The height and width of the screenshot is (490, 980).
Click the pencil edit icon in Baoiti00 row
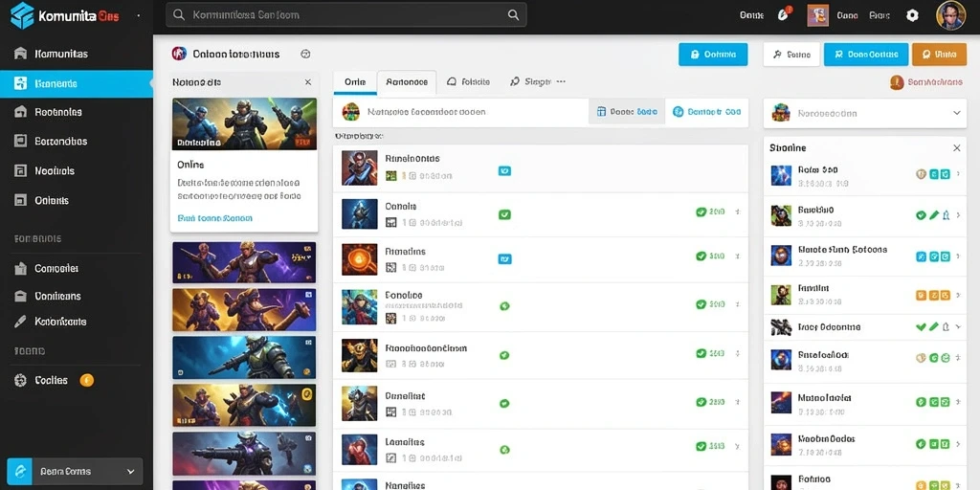pos(934,215)
